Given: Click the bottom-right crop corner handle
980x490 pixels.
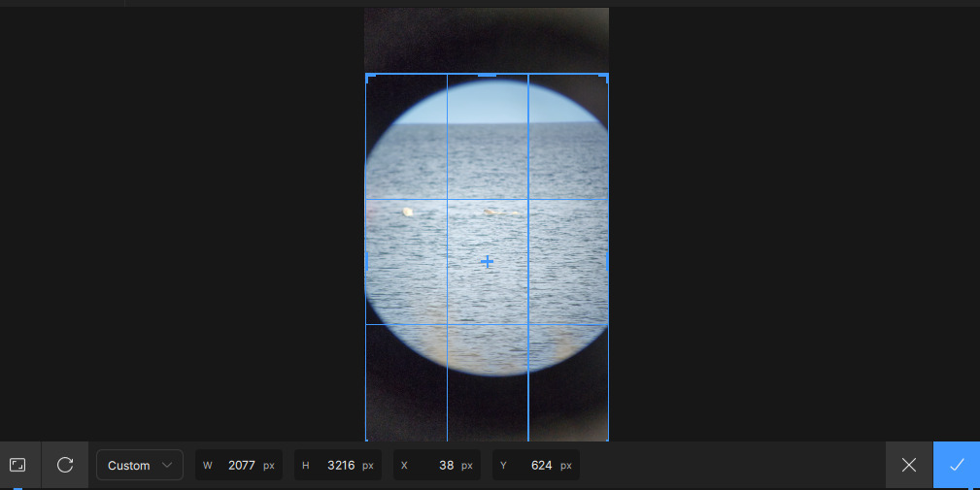Looking at the screenshot, I should pyautogui.click(x=606, y=440).
